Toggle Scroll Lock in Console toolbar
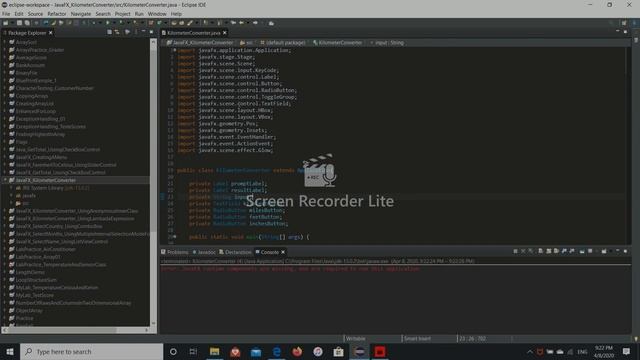640x360 pixels. [549, 251]
